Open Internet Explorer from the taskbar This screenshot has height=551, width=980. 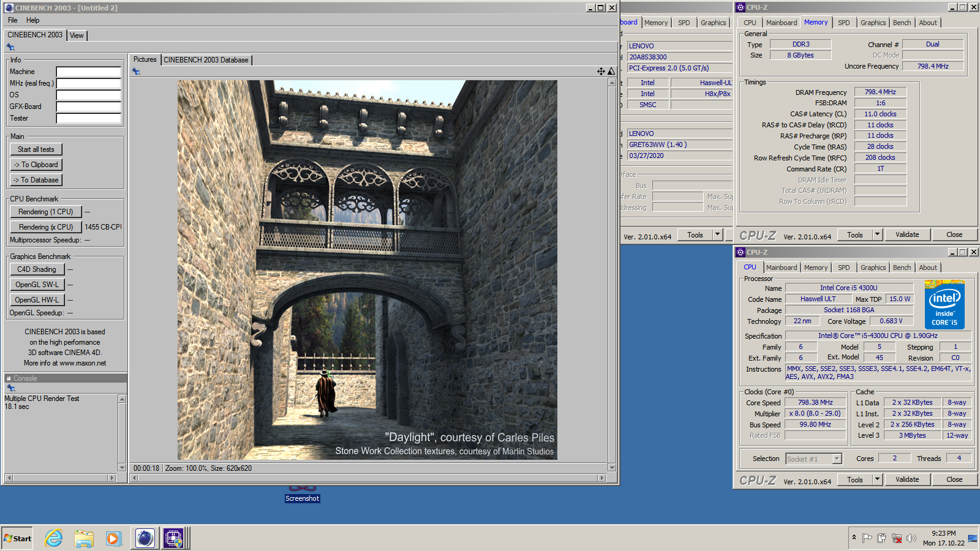[x=54, y=538]
